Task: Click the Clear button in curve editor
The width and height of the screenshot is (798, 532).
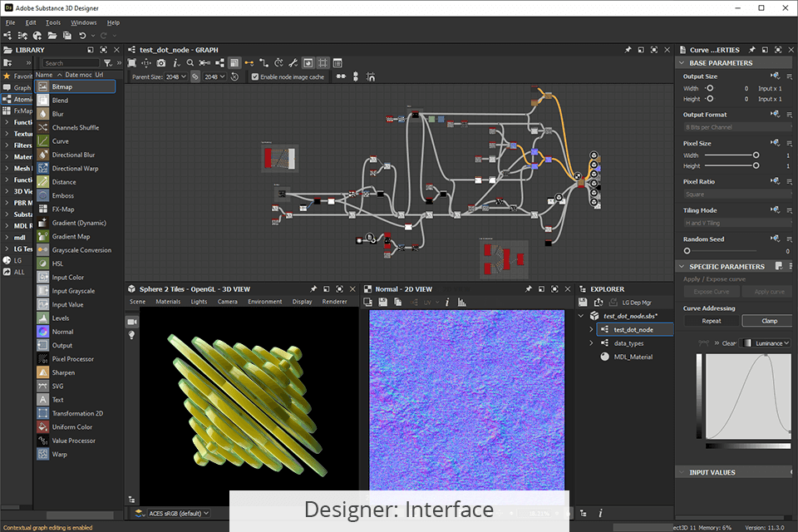Action: click(729, 343)
